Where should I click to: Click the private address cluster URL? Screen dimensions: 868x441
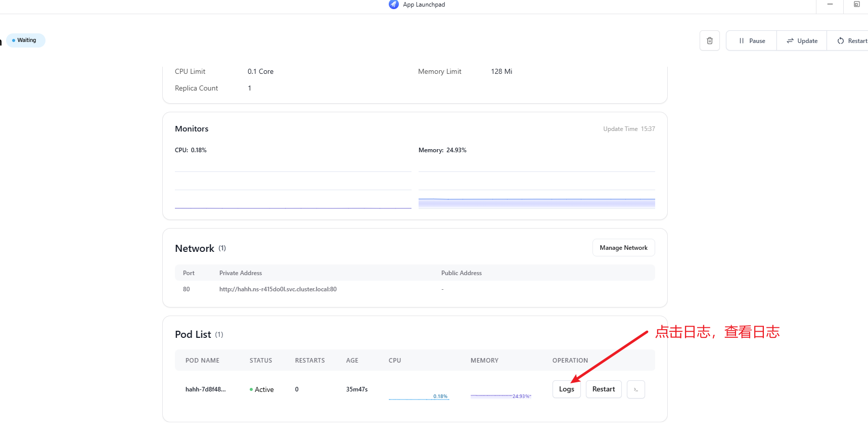coord(278,289)
